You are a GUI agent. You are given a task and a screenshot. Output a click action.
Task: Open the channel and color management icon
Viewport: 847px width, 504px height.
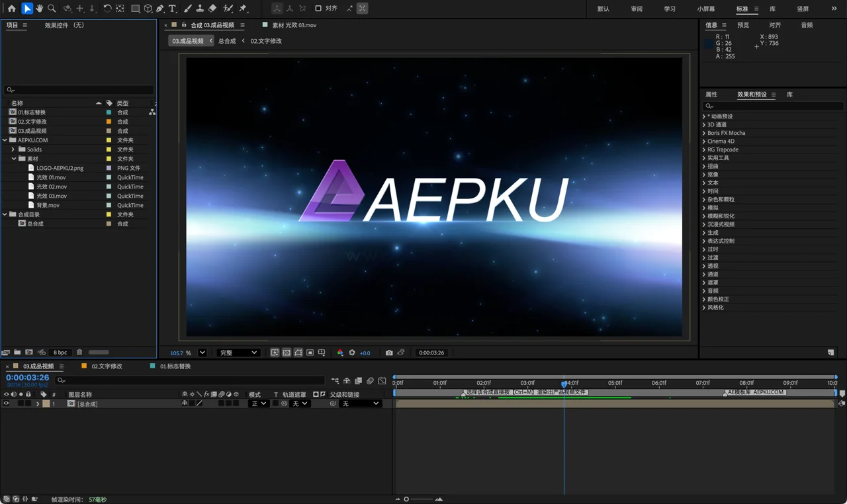(x=340, y=353)
